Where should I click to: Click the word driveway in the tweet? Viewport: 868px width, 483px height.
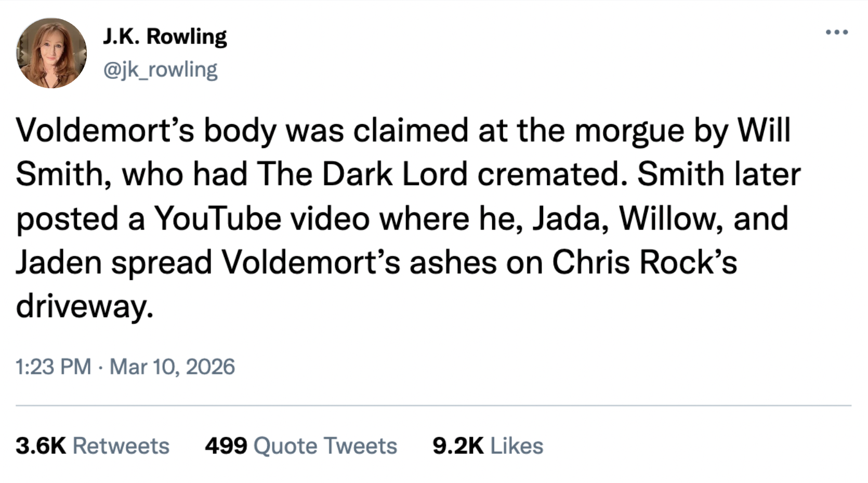pos(84,306)
